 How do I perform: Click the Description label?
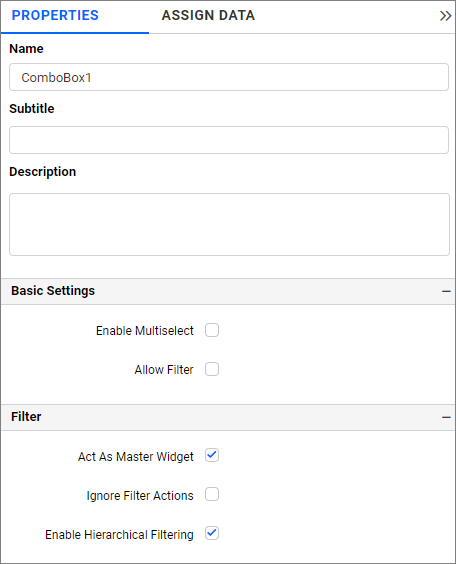[42, 172]
